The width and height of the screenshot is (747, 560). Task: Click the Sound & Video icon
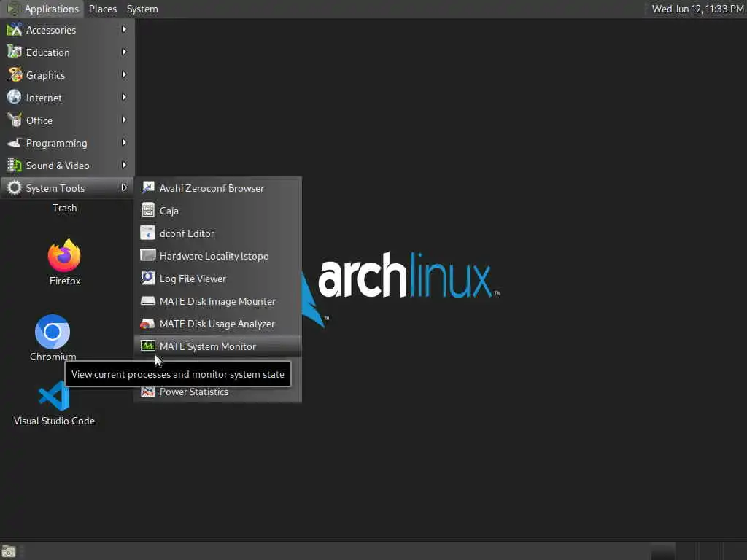(x=15, y=166)
